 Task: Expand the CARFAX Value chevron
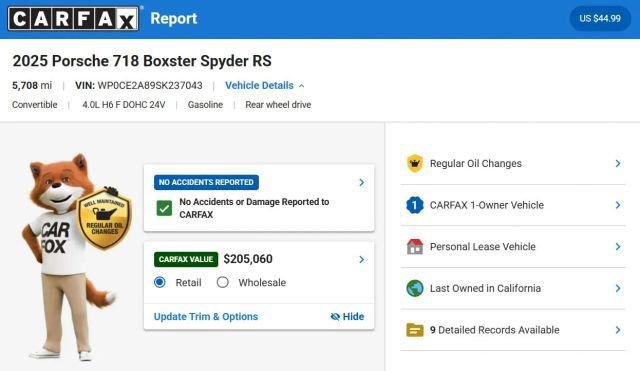[x=362, y=259]
